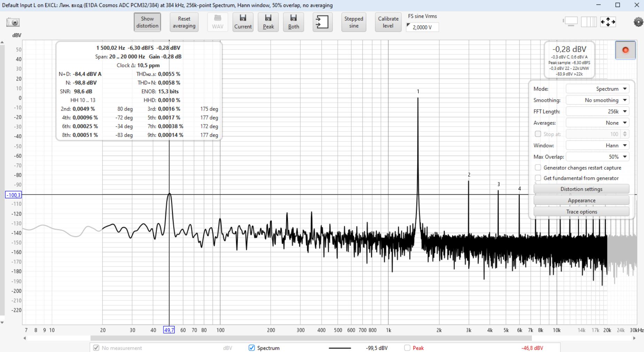Click the down arrow of the vertical scrollbar
Image resolution: width=644 pixels, height=352 pixels.
tap(2, 323)
